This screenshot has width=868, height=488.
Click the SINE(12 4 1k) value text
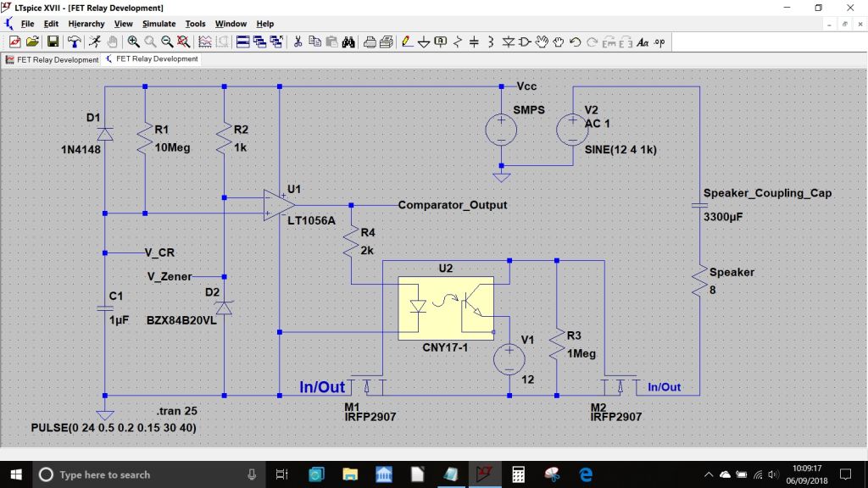click(x=620, y=149)
